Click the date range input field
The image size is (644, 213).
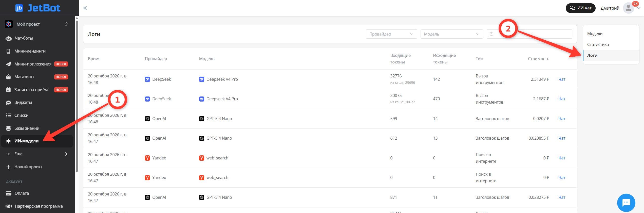(x=529, y=34)
